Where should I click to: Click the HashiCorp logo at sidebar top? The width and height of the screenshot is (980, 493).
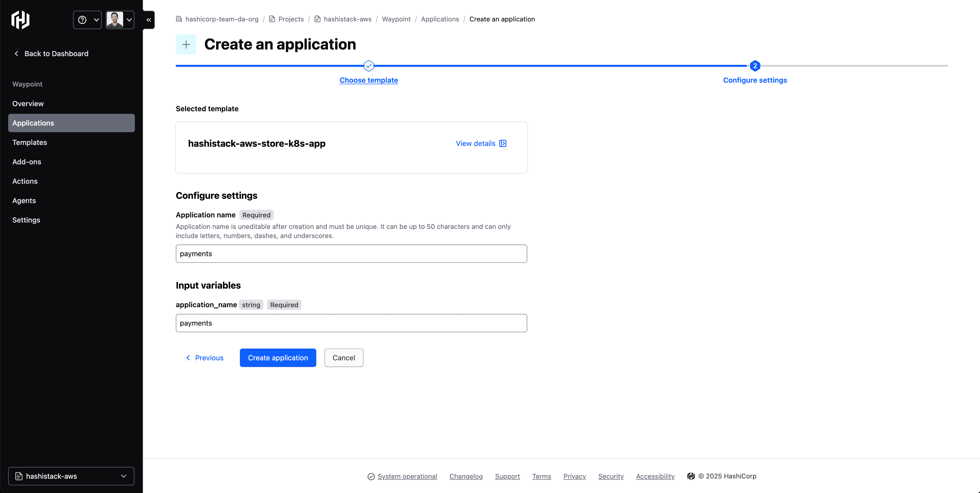[x=20, y=19]
